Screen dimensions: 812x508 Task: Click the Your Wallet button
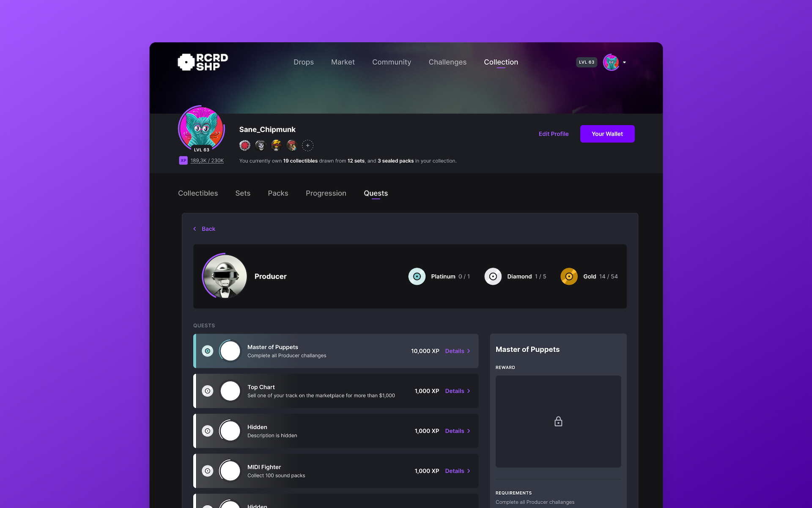tap(607, 133)
